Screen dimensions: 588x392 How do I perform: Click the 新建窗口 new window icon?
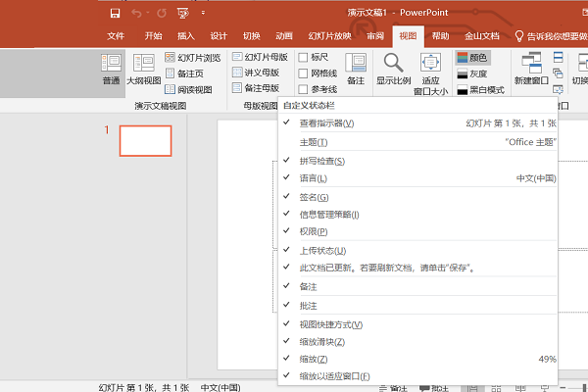533,69
